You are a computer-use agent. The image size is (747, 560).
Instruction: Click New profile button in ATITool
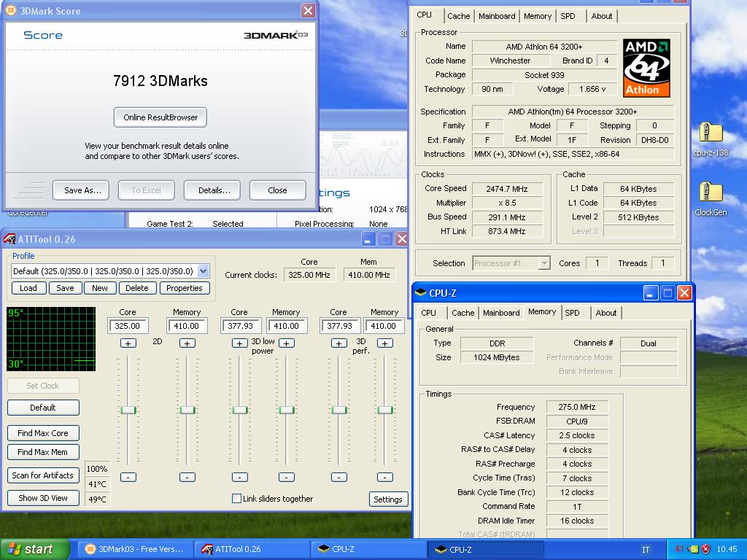click(x=99, y=288)
